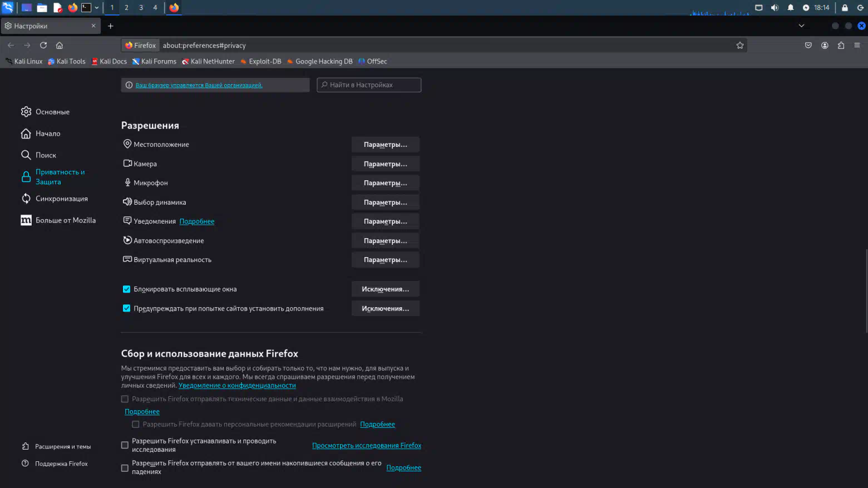Go to the Firefox home page
This screenshot has height=488, width=868.
[x=60, y=45]
